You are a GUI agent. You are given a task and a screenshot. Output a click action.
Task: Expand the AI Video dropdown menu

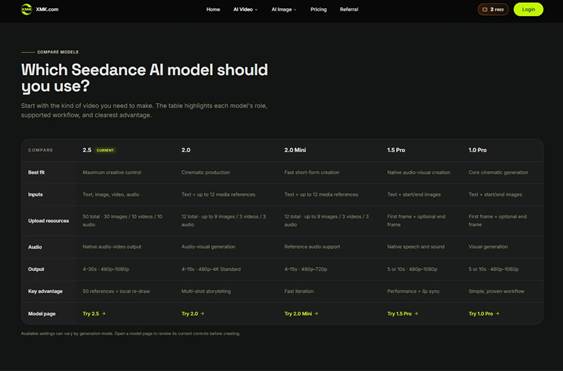pyautogui.click(x=245, y=9)
